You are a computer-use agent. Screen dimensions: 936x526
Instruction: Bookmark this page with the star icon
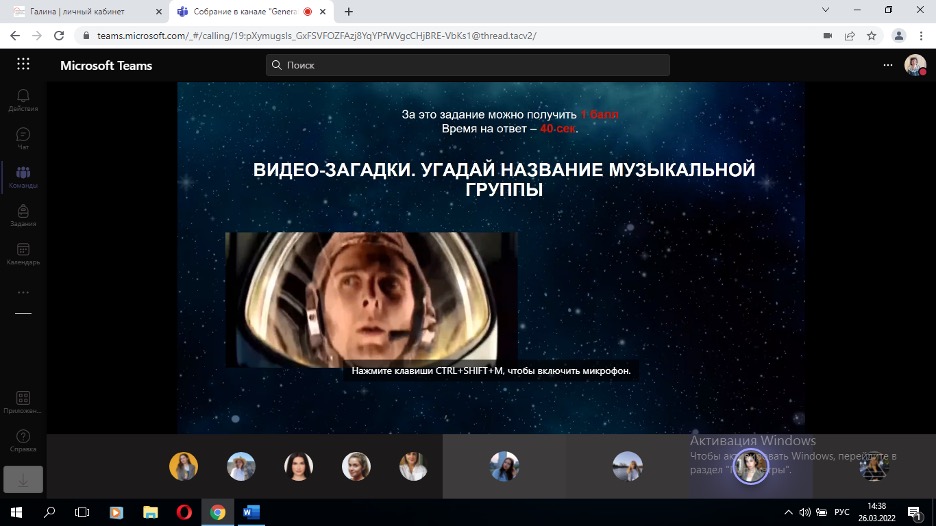coord(871,35)
